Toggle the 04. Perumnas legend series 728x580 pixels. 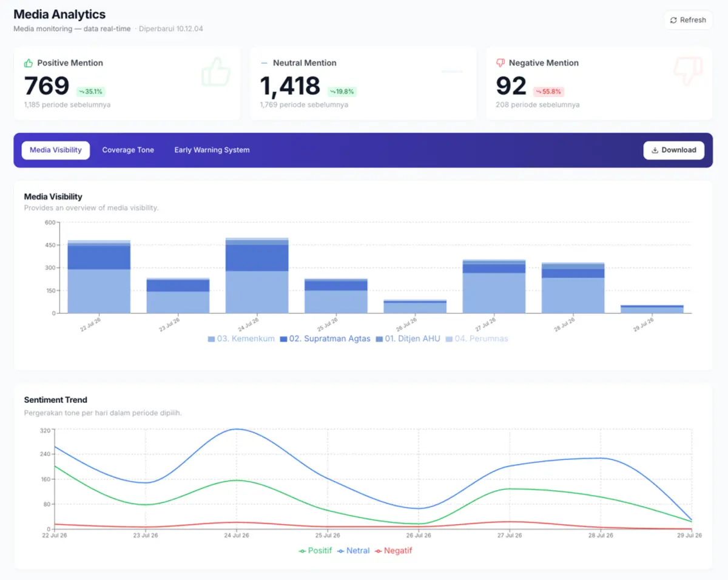coord(477,339)
